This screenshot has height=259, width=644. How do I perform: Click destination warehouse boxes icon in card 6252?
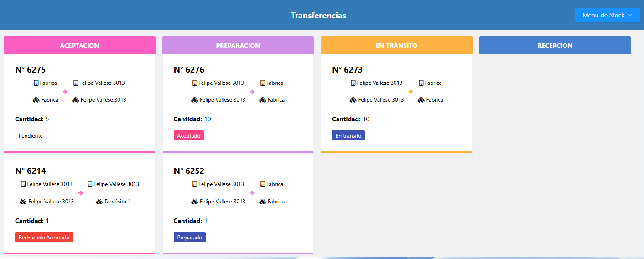pyautogui.click(x=263, y=202)
